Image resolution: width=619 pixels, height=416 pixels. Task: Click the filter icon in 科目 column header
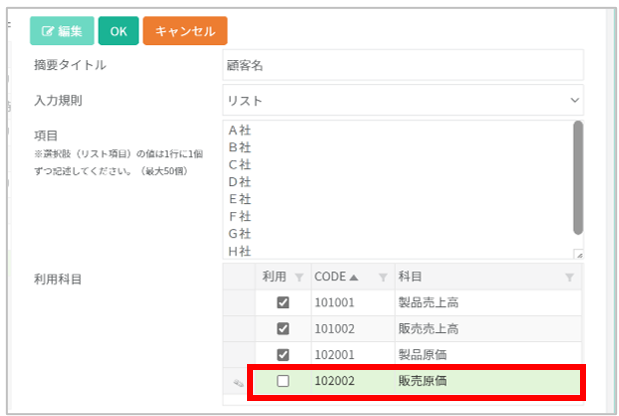pos(569,277)
